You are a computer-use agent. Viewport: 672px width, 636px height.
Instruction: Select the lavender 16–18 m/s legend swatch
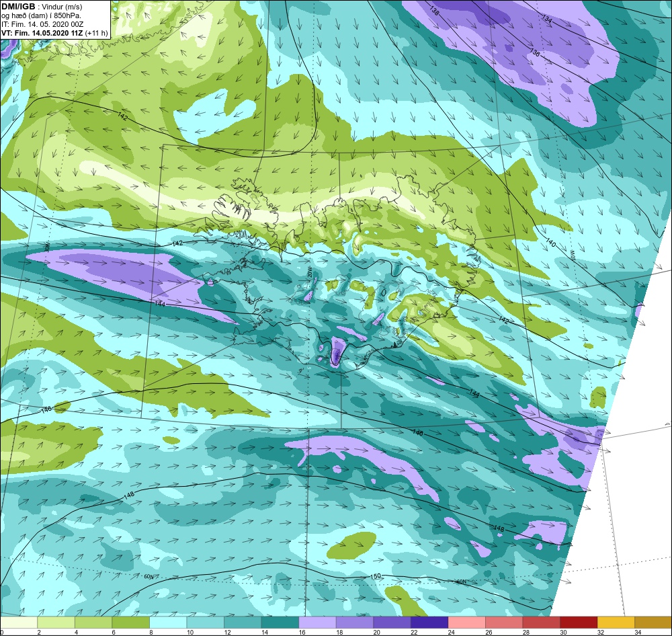(317, 623)
